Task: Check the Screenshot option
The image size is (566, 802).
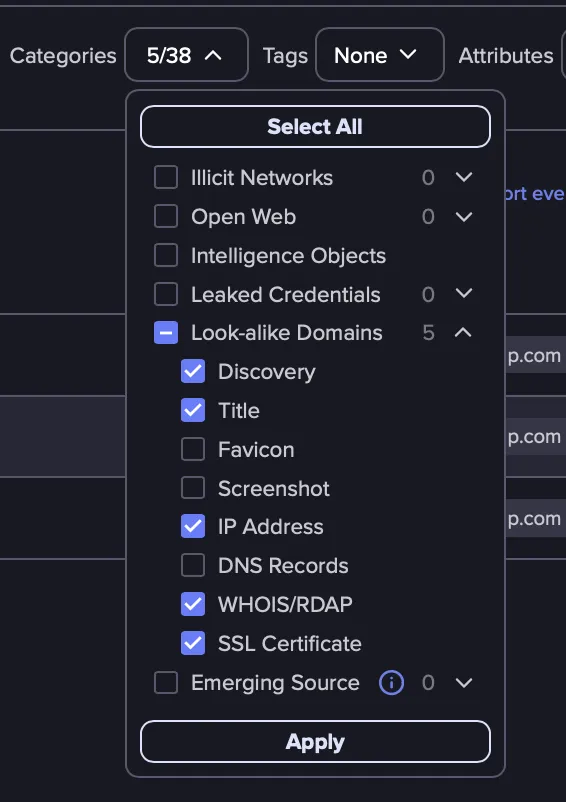Action: point(193,488)
